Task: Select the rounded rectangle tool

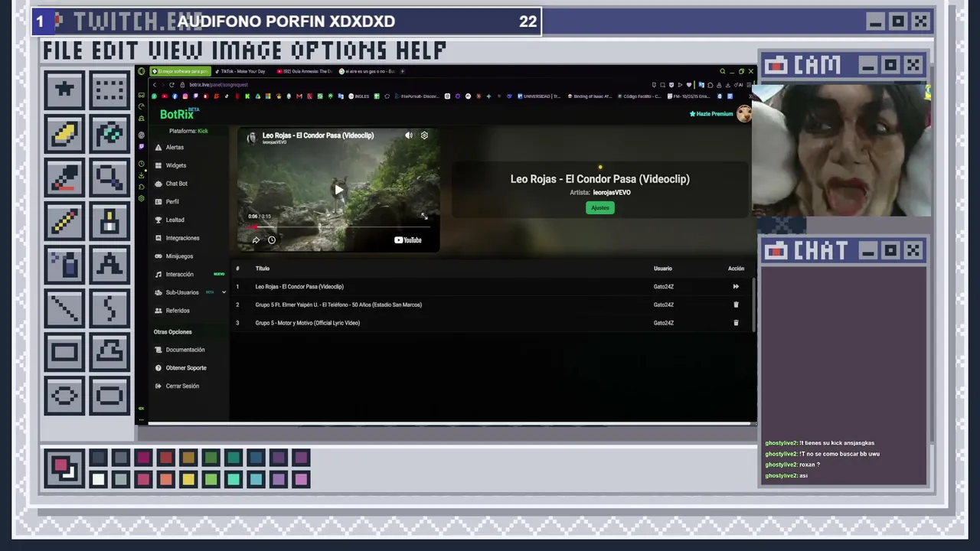Action: [x=109, y=396]
